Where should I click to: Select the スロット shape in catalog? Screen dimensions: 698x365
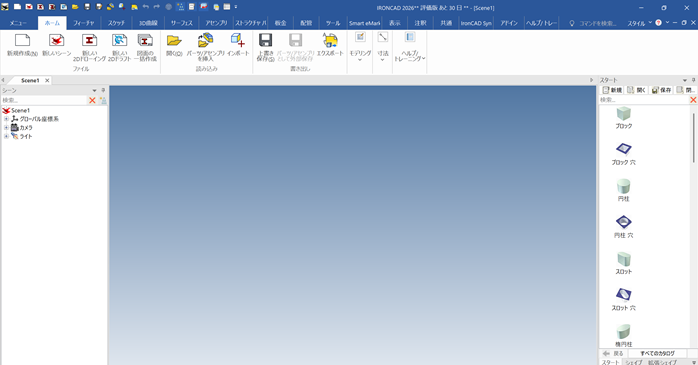tap(624, 263)
